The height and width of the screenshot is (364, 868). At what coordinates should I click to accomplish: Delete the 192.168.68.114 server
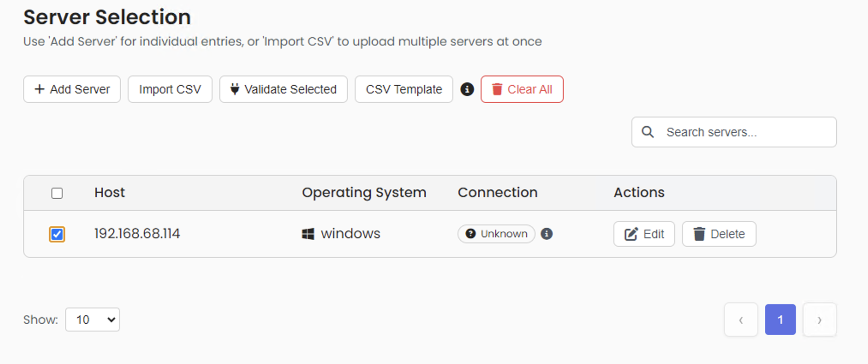point(719,234)
